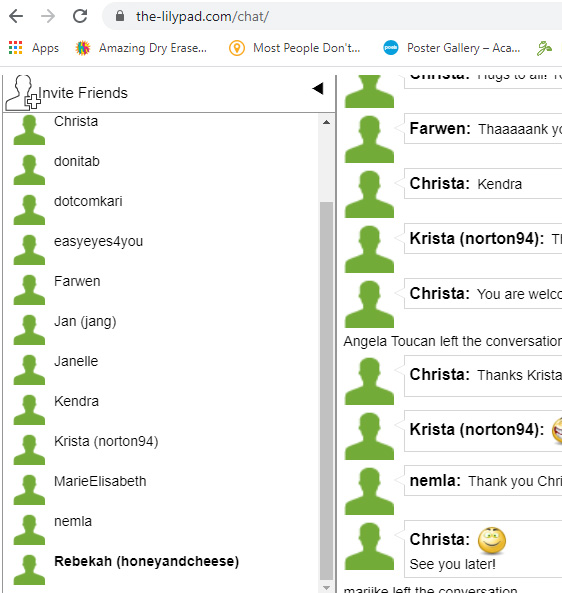The image size is (562, 593).
Task: Go back to the previous page
Action: [x=16, y=16]
